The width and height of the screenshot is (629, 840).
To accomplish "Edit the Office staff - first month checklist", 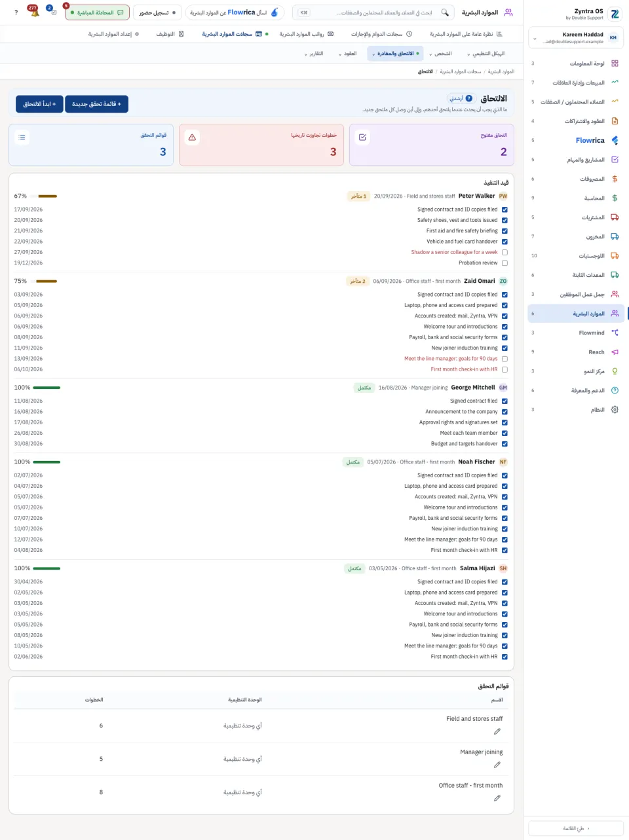I will coord(497,798).
